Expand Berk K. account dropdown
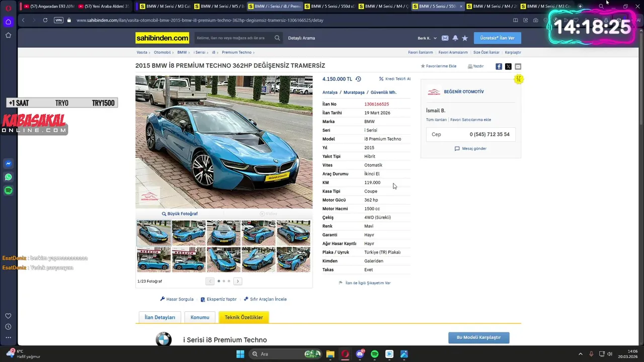Screen dimensions: 644x362 click(427, 38)
